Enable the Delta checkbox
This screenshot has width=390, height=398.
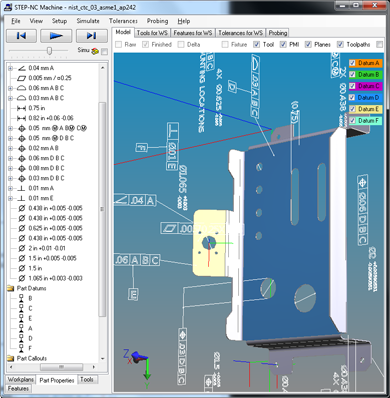[x=181, y=44]
